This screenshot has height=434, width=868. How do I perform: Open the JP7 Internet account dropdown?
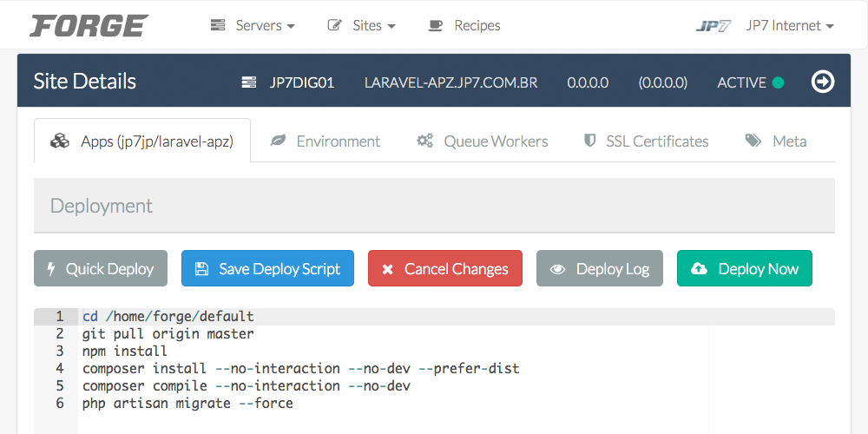[789, 25]
